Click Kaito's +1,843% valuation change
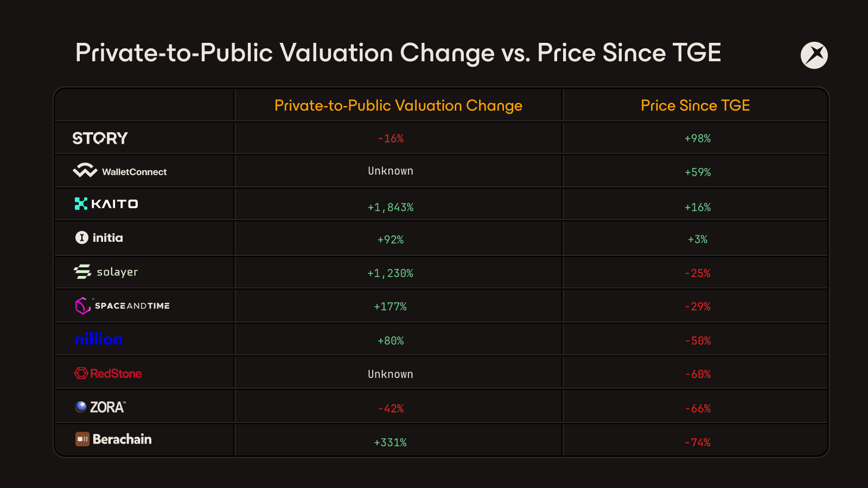 (391, 207)
